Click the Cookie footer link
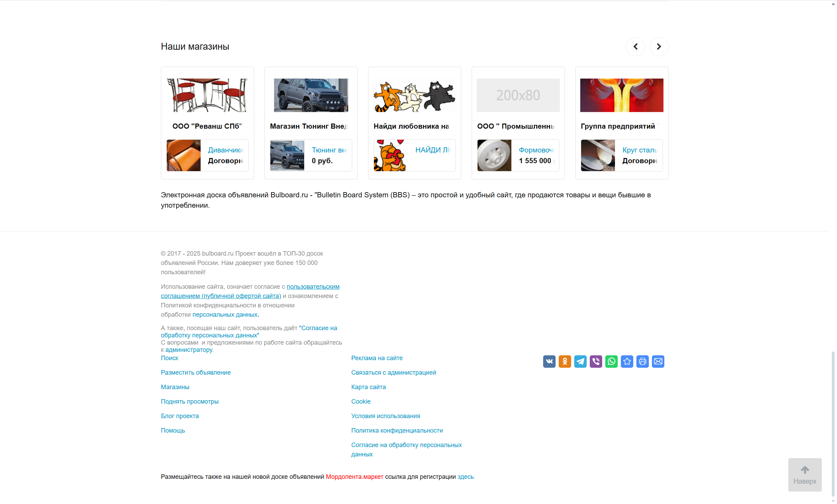 point(360,402)
